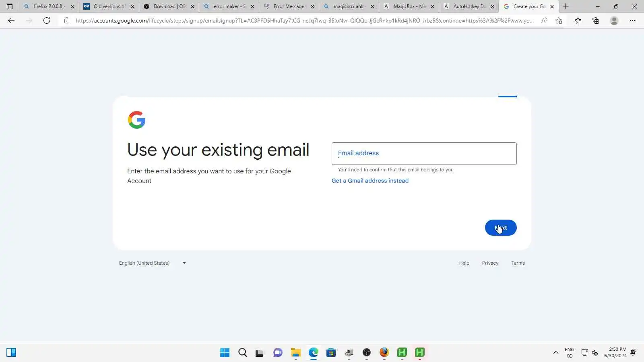Open Task View on taskbar
Image resolution: width=644 pixels, height=362 pixels.
click(260, 353)
